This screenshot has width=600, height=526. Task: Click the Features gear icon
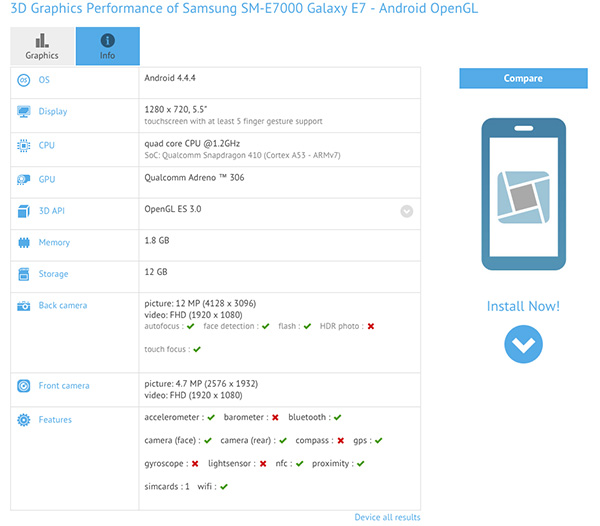coord(24,420)
